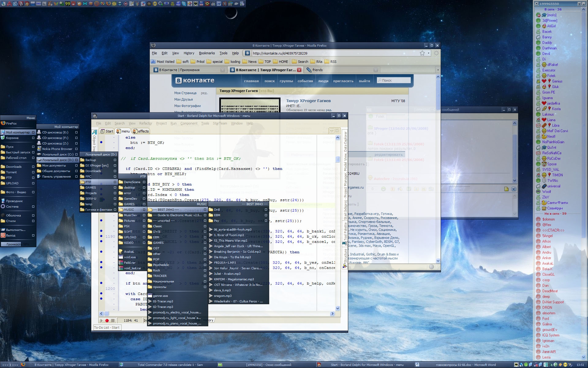The height and width of the screenshot is (368, 588).
Task: Play slava_6.mp3 from BEST IMHO list
Action: 238,290
